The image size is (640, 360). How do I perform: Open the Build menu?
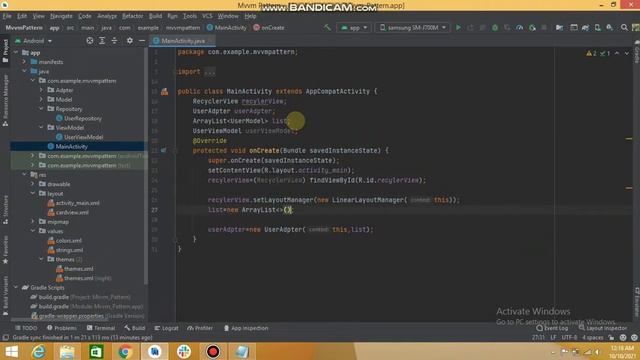155,16
